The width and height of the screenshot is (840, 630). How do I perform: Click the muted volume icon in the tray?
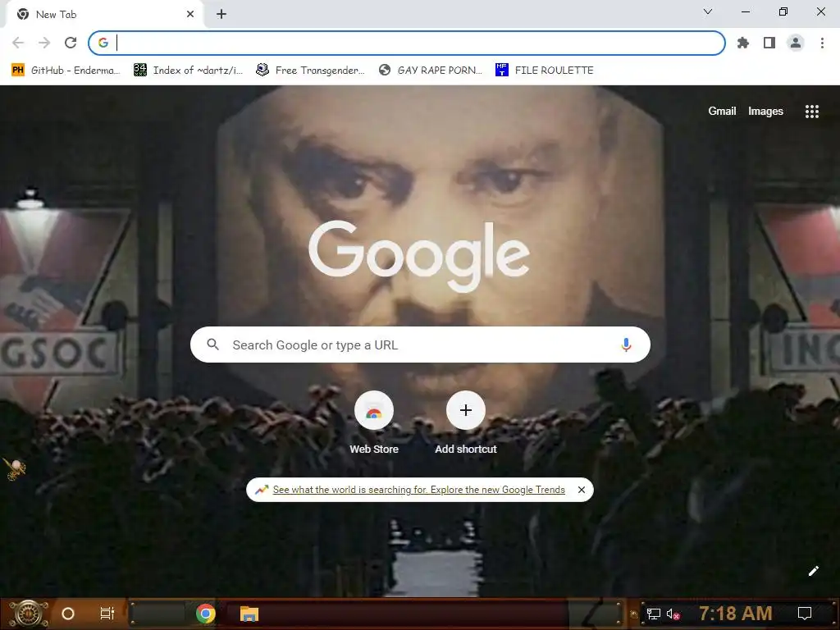coord(673,614)
